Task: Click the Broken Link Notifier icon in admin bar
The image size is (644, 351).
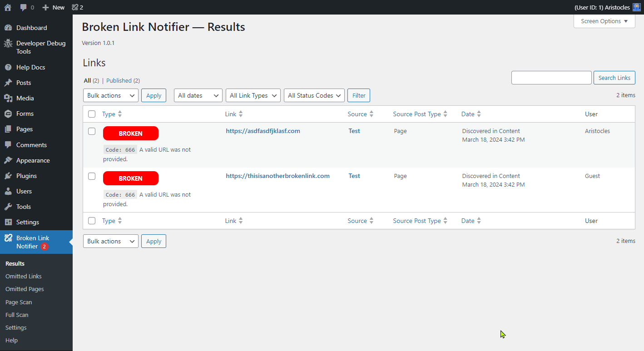Action: click(x=74, y=7)
